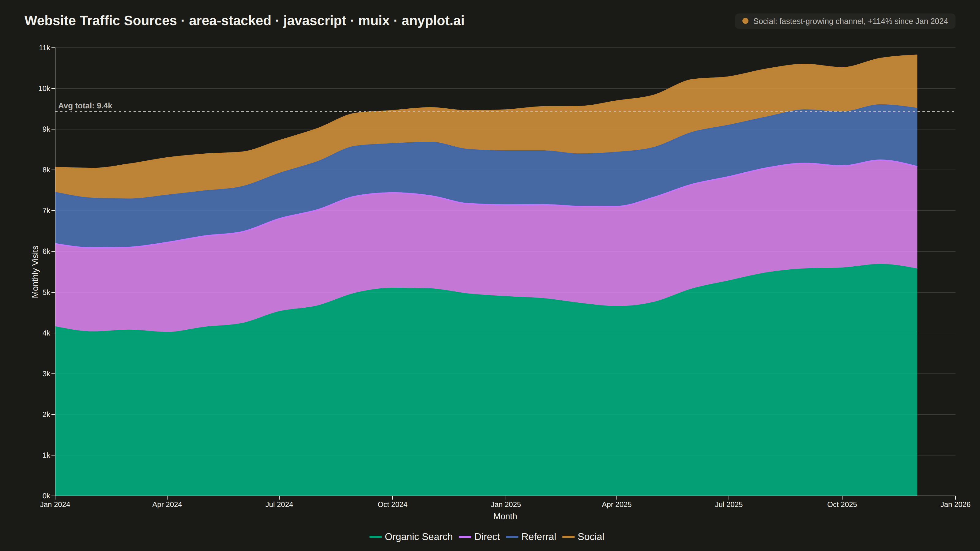
Task: Toggle the Organic Search legend entry
Action: [x=411, y=537]
